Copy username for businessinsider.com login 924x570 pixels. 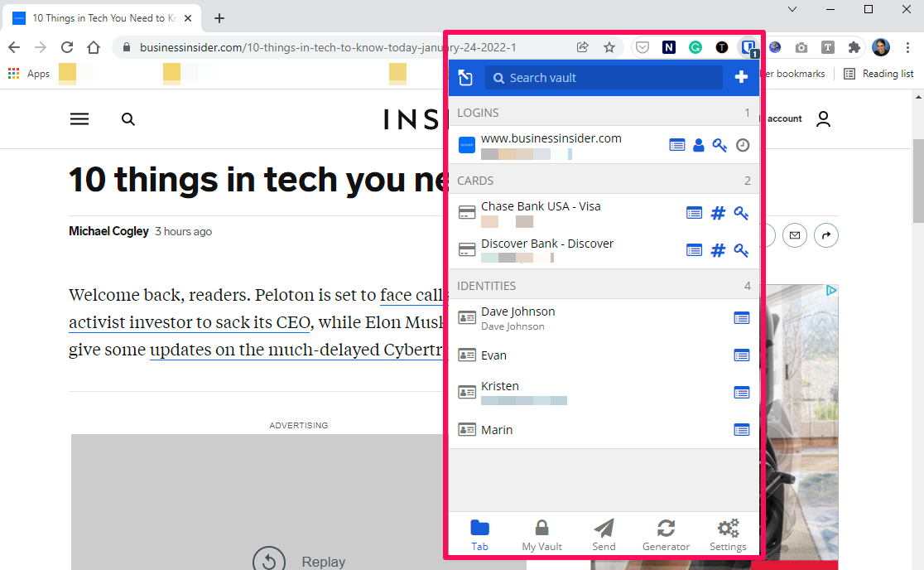[x=698, y=145]
